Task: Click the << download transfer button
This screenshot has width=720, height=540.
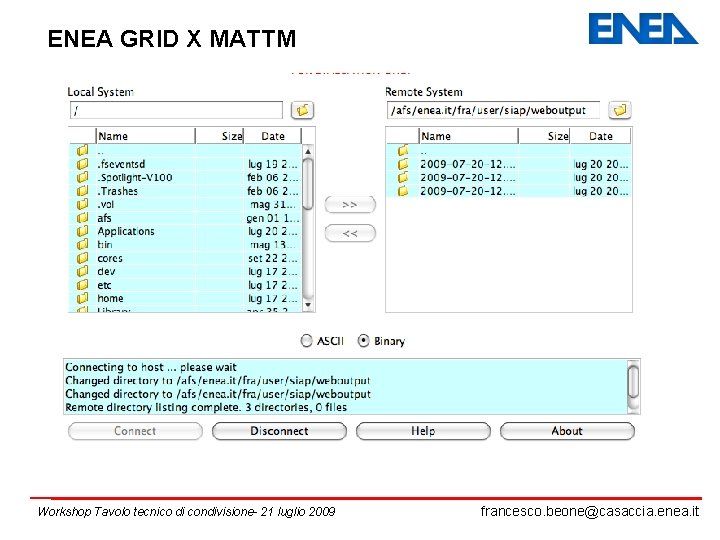Action: pos(350,233)
